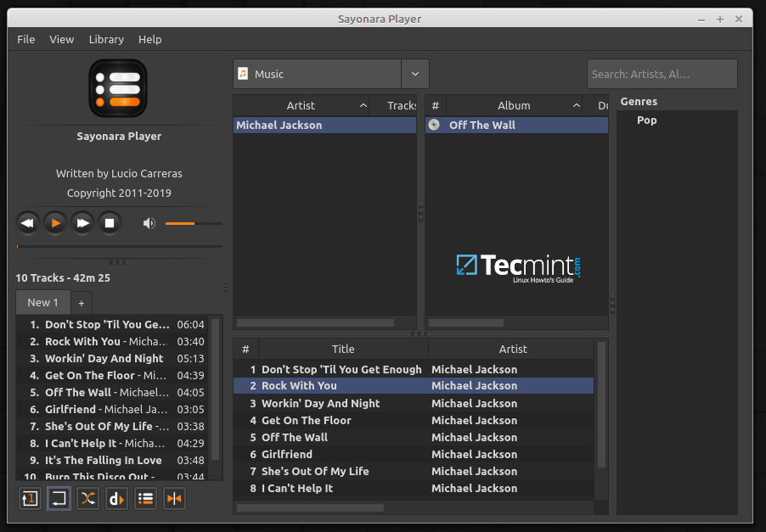Enable shuffle playback mode
Screen dimensions: 766x532
(x=88, y=498)
